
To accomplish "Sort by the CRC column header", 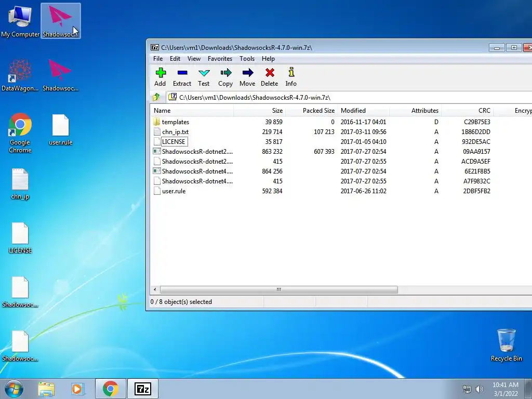I will 467,111.
